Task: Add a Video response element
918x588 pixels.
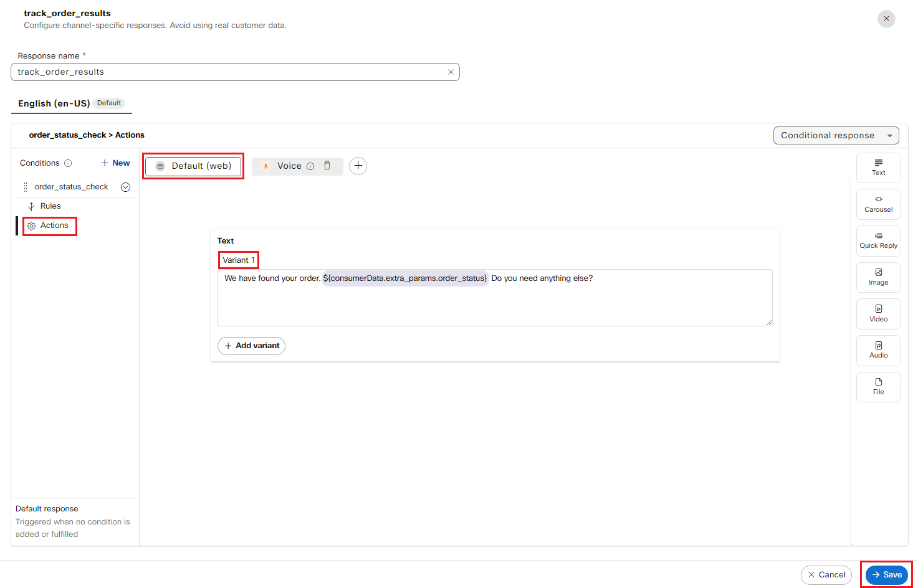Action: [878, 313]
